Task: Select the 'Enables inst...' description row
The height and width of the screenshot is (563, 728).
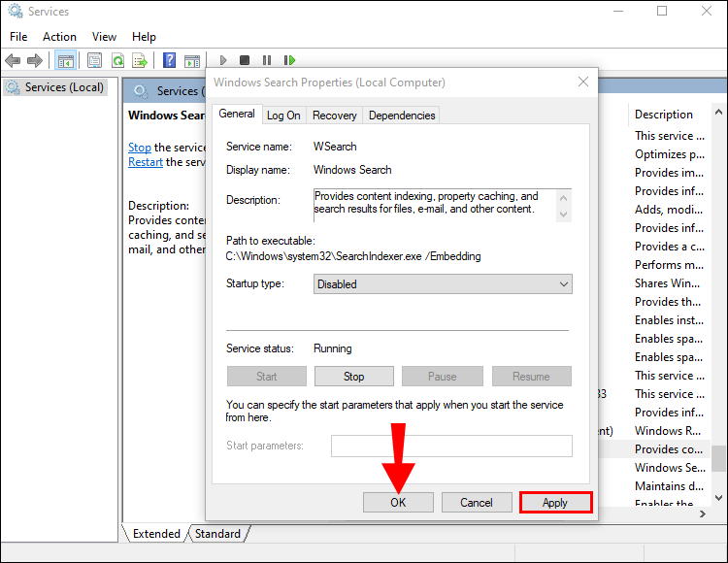Action: (x=669, y=320)
